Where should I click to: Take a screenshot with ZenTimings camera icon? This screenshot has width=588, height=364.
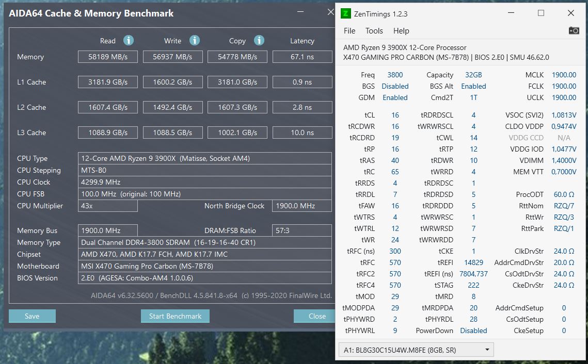tap(574, 30)
